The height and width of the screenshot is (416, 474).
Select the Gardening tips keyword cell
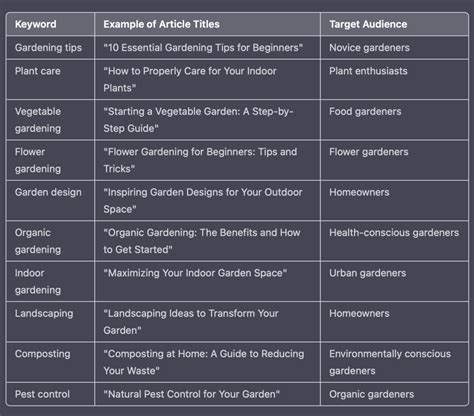48,48
